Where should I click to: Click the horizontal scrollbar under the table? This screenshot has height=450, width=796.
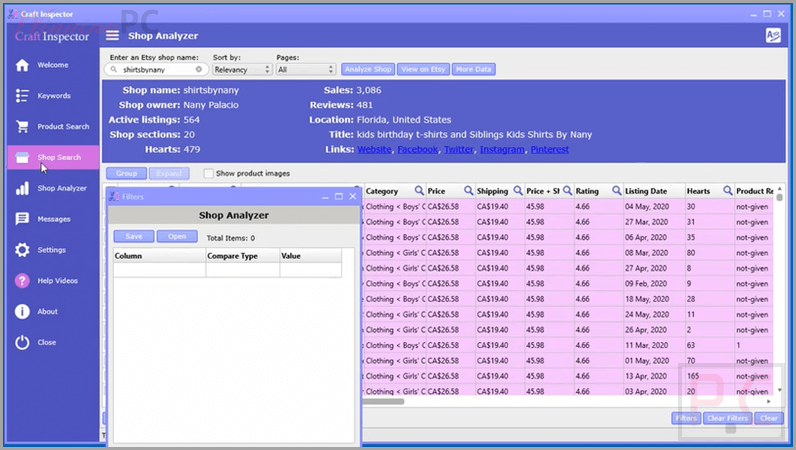tap(384, 401)
